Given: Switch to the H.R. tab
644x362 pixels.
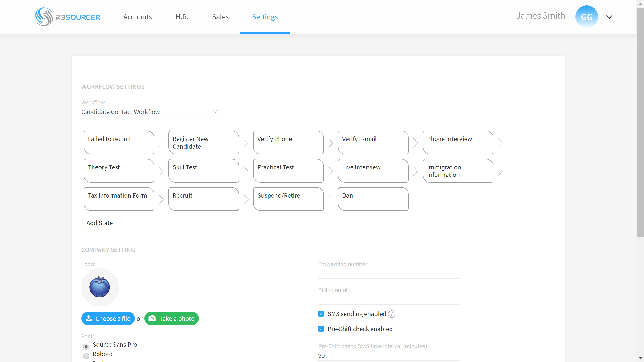Looking at the screenshot, I should [x=182, y=17].
